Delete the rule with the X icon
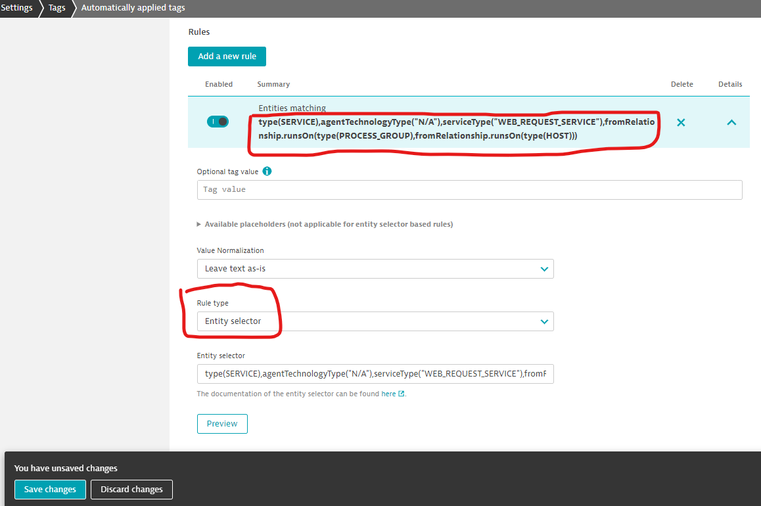Viewport: 761px width, 506px height. (681, 122)
